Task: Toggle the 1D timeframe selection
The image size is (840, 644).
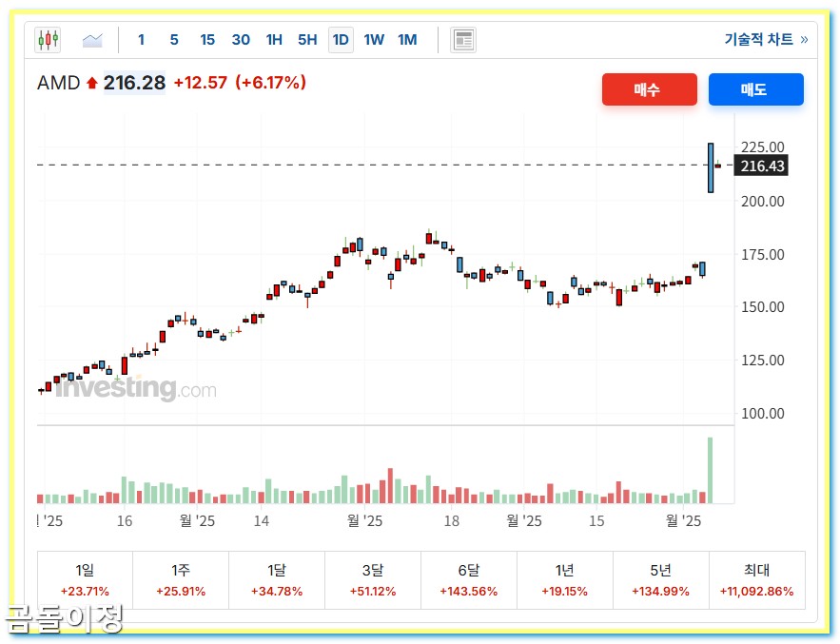Action: click(x=341, y=39)
